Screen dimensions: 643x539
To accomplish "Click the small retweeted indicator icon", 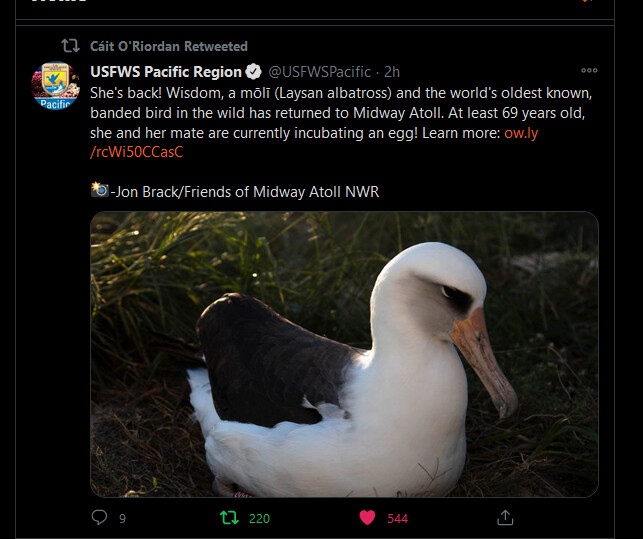I will 69,46.
